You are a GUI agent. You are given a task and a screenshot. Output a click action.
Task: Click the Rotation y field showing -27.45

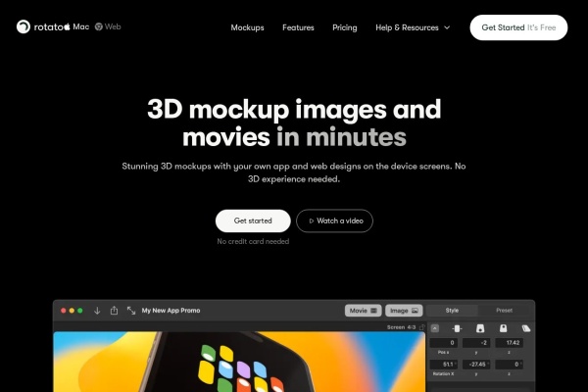point(476,365)
